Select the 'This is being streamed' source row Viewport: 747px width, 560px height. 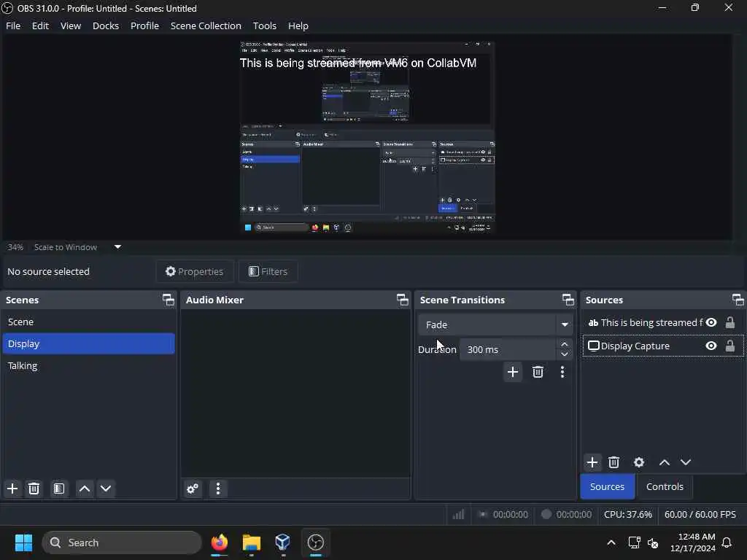pos(662,323)
